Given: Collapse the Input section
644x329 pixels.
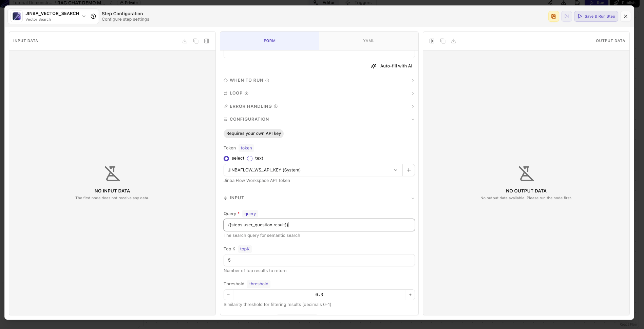Looking at the screenshot, I should coord(319,198).
